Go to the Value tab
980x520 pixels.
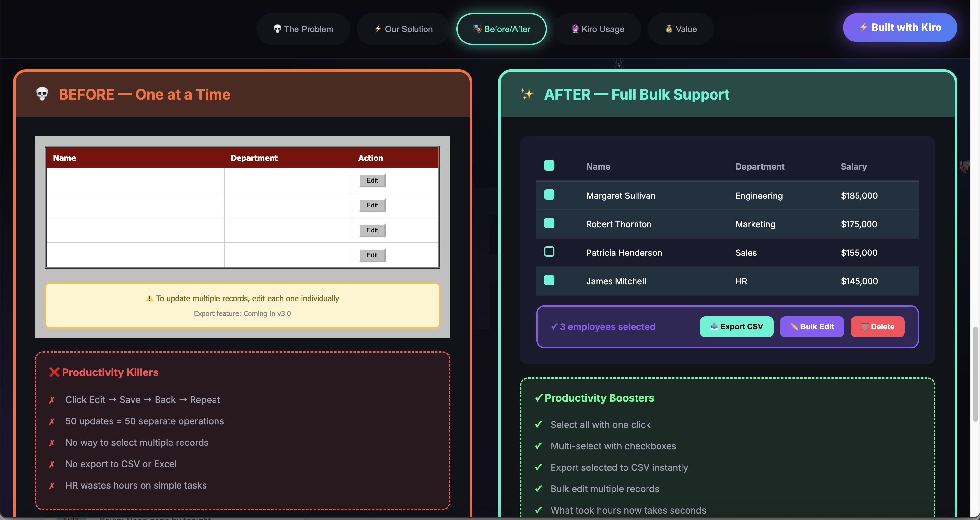[x=681, y=29]
